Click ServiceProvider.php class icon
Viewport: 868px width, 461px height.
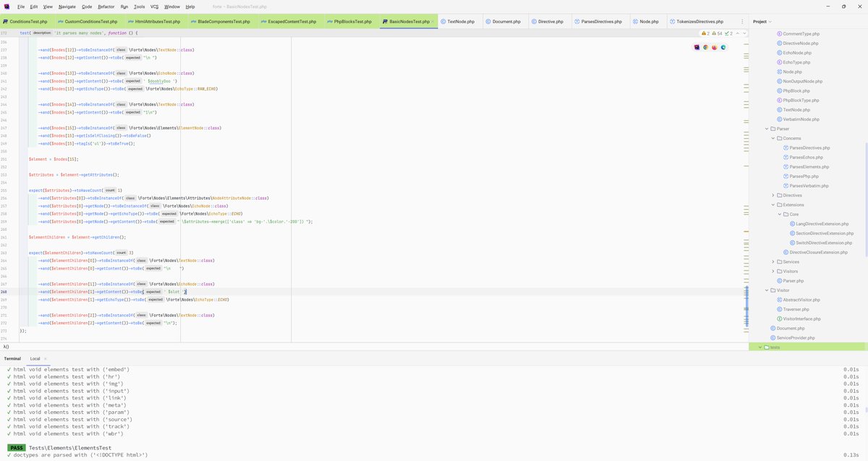(773, 337)
